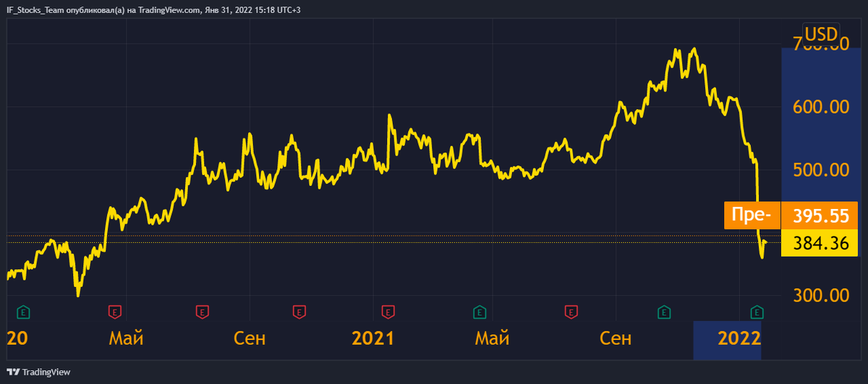Click the red earnings marker between second Май and second Сен
Image resolution: width=868 pixels, height=384 pixels.
click(x=571, y=312)
